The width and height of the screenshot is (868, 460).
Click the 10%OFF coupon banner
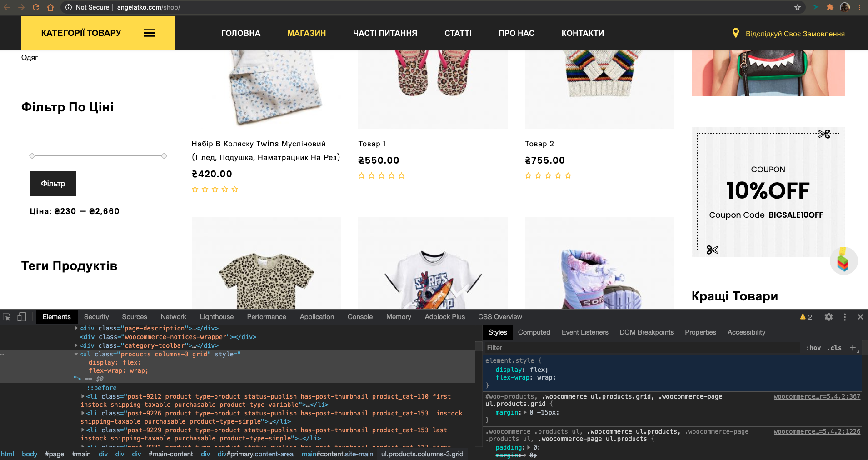tap(768, 192)
